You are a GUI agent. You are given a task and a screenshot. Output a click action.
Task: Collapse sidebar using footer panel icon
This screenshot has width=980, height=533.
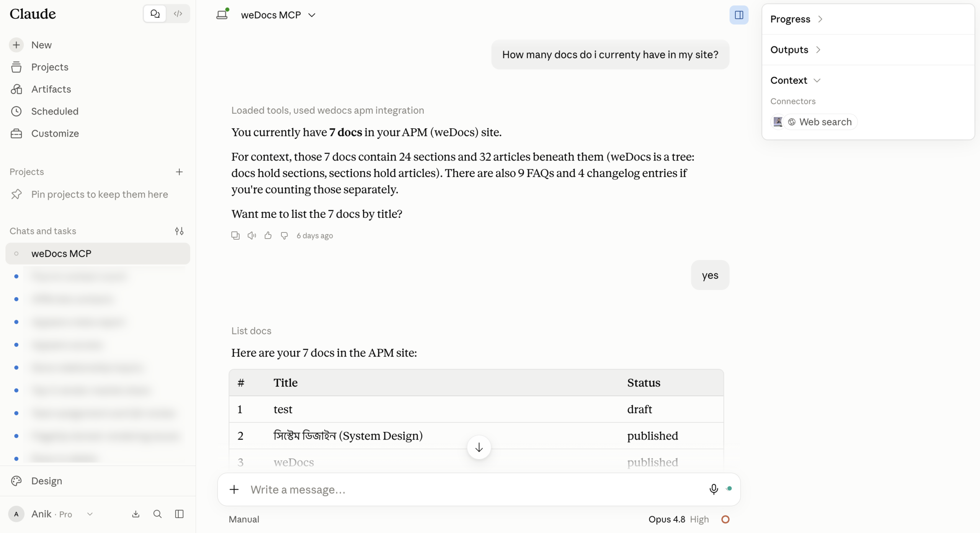tap(179, 514)
